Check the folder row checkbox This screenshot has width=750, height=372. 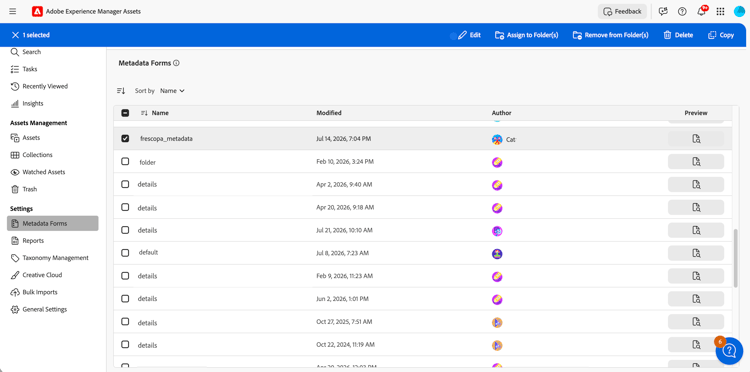click(125, 162)
